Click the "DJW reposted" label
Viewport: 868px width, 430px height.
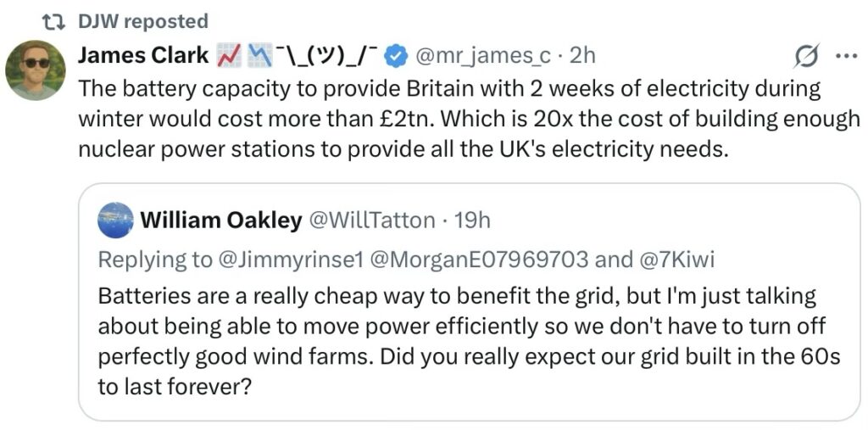(x=142, y=21)
